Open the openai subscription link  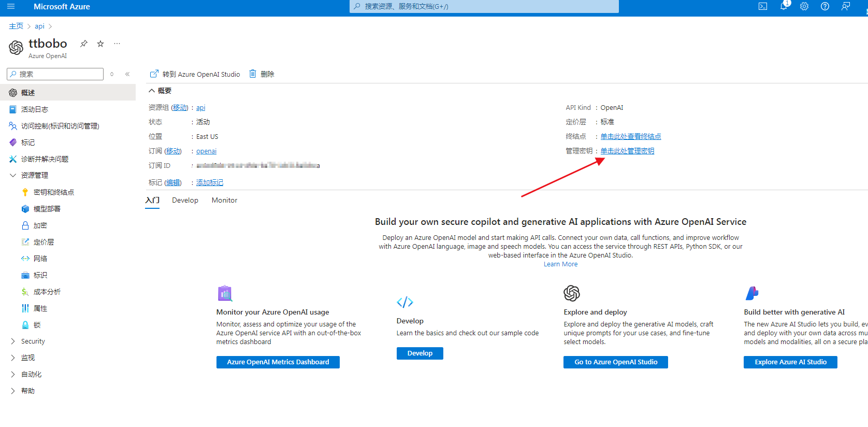tap(206, 151)
